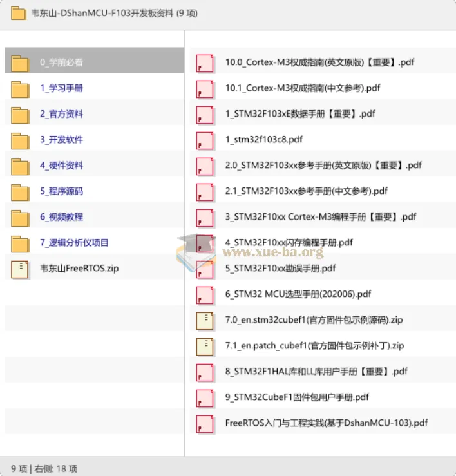This screenshot has width=456, height=476.
Task: Select file name 韦东山FreeRTOS.zip
Action: [x=79, y=269]
